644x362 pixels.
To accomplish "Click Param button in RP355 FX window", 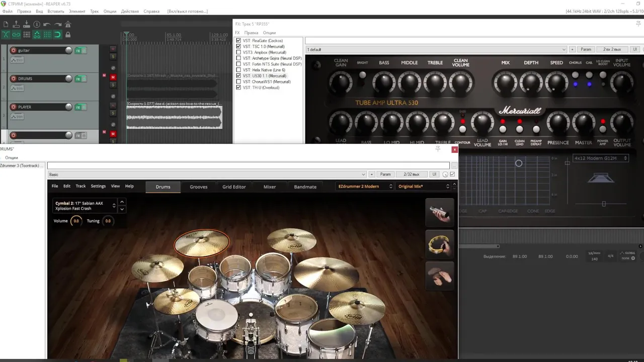I will coord(586,49).
